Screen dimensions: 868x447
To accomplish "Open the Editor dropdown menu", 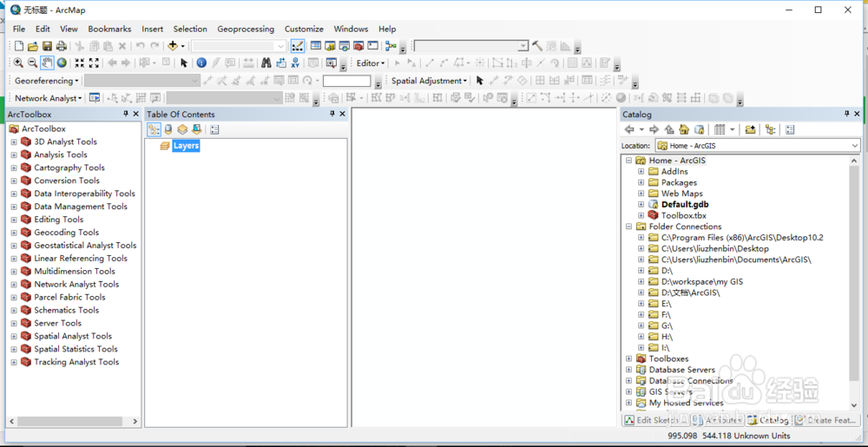I will click(x=371, y=63).
